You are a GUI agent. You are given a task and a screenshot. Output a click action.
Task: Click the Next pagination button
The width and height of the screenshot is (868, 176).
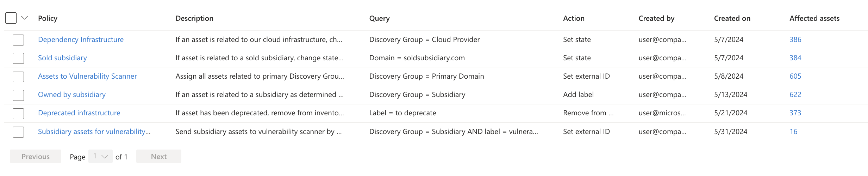[159, 156]
